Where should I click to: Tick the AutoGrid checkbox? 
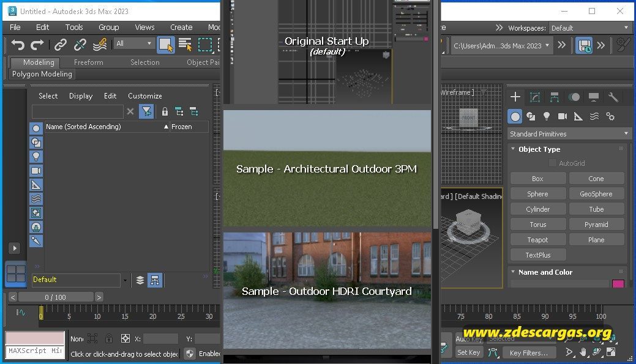pos(552,163)
